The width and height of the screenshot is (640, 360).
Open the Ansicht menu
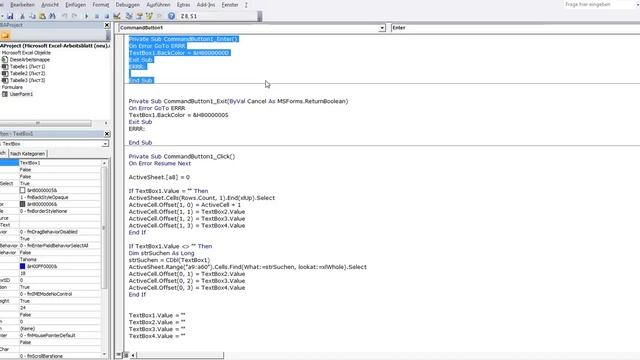pos(50,5)
